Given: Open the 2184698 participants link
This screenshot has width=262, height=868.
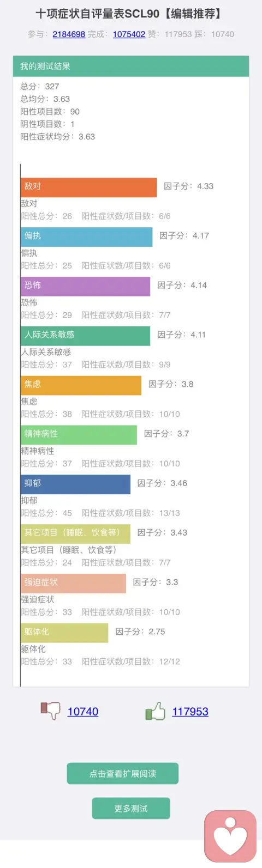Looking at the screenshot, I should (x=69, y=34).
